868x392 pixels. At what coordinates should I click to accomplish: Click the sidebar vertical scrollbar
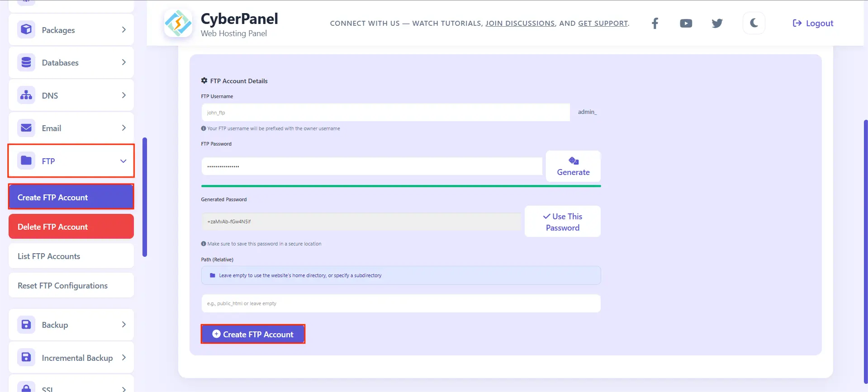tap(145, 197)
